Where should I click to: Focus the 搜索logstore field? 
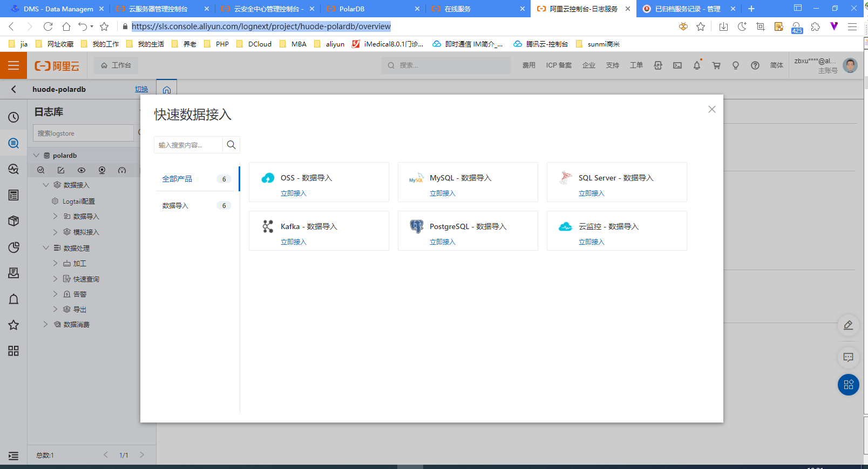(x=83, y=133)
